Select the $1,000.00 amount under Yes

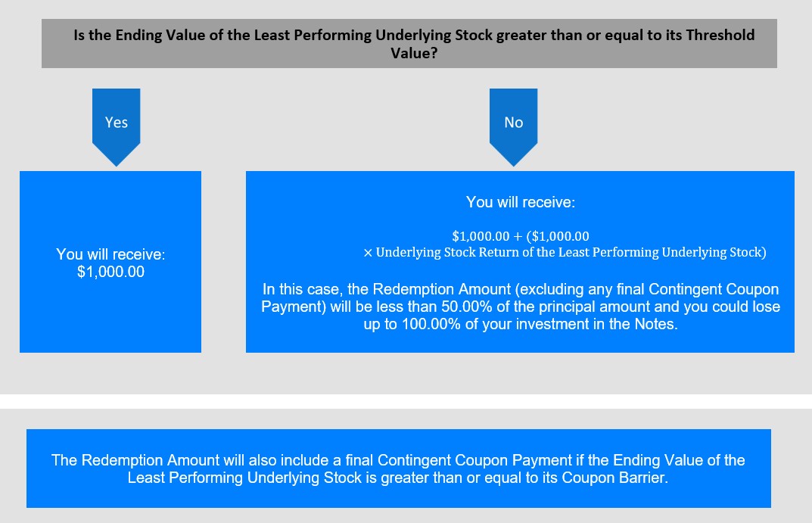click(x=110, y=272)
